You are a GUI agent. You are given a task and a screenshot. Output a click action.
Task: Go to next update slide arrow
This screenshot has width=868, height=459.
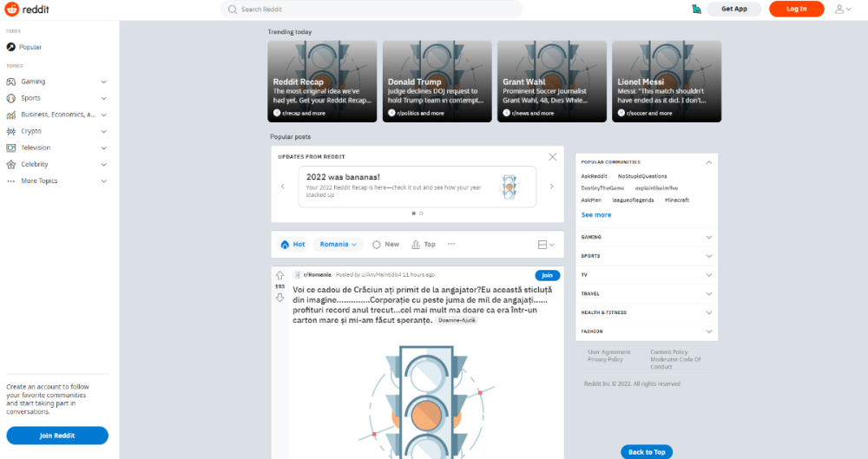coord(551,187)
